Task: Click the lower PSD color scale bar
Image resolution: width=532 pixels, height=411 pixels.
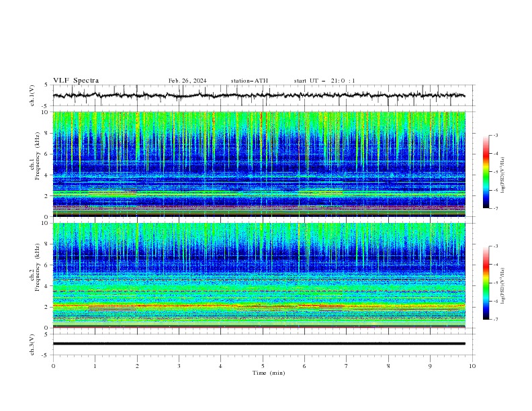Action: pos(486,283)
